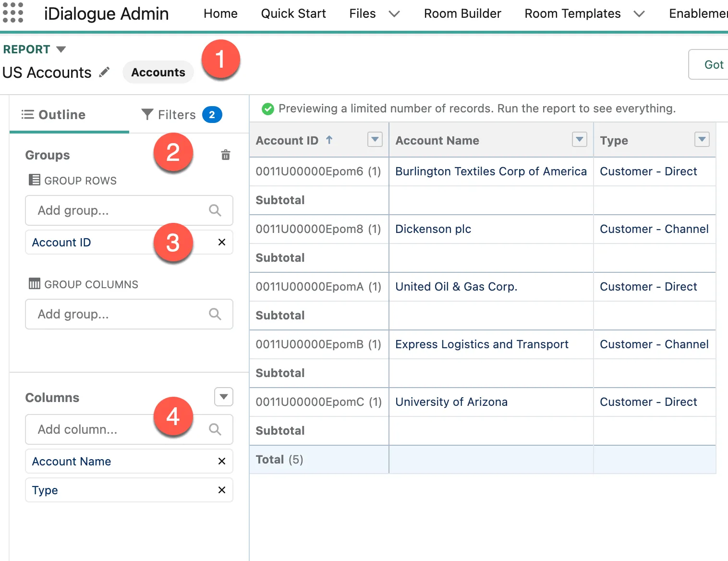Screen dimensions: 728x561
Task: Click the Filters funnel icon
Action: coord(147,114)
